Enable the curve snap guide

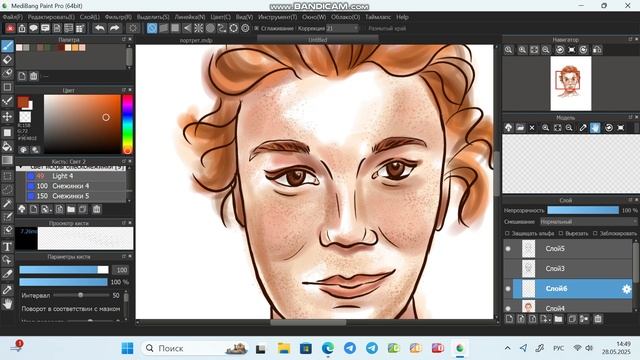[222, 28]
